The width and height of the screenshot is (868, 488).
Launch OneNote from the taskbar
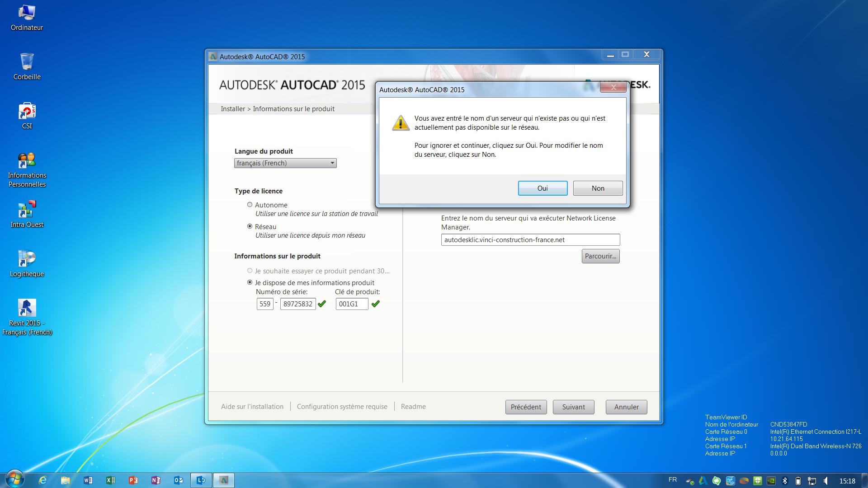pos(156,480)
